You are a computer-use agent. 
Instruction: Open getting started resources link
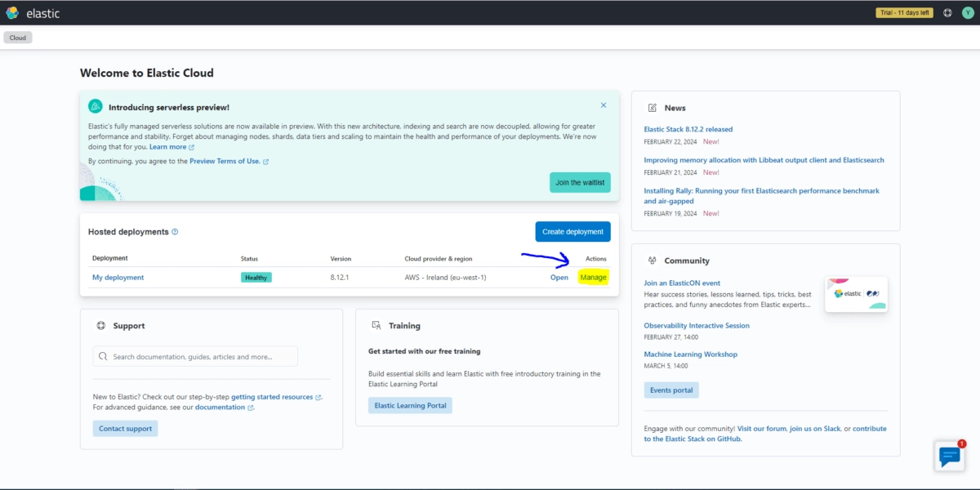[276, 397]
